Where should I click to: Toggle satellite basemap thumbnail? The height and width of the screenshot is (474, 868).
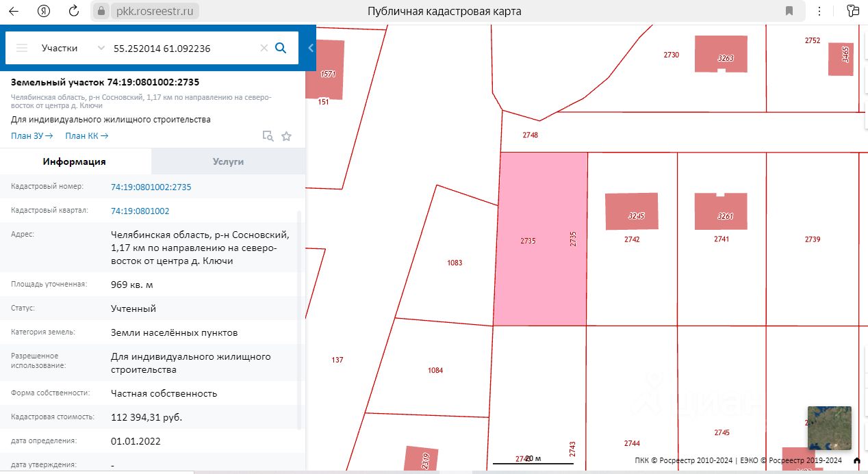(x=830, y=428)
